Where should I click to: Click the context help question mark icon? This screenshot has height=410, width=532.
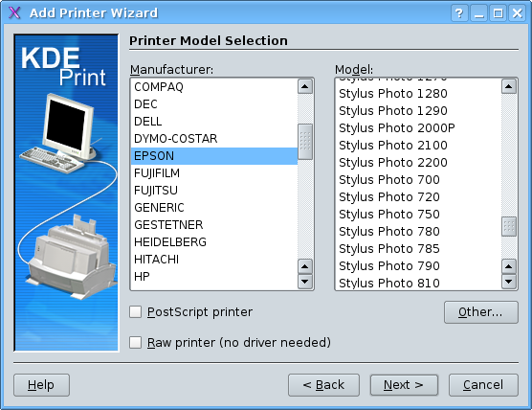coord(459,13)
